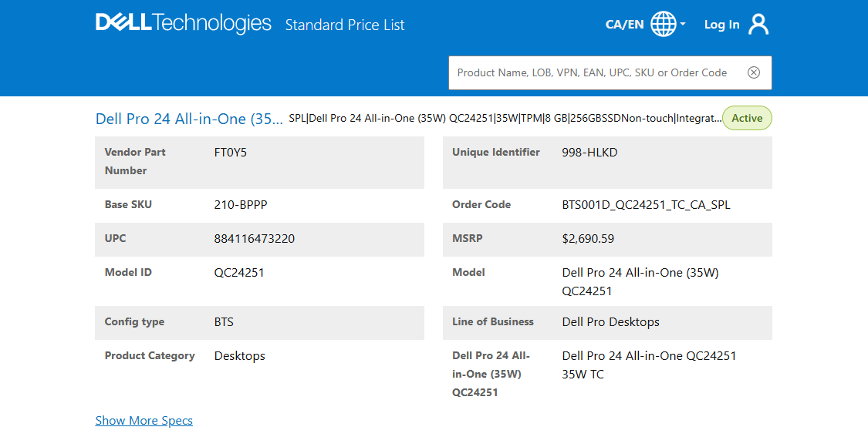The image size is (868, 437).
Task: Select Unique Identifier value 998-HLKD
Action: 589,153
